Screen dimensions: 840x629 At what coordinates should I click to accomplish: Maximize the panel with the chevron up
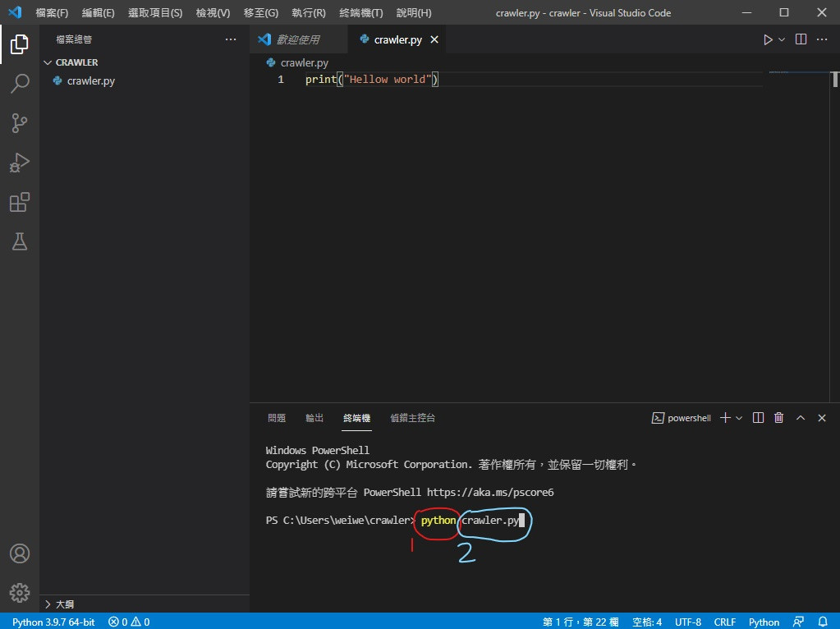801,418
